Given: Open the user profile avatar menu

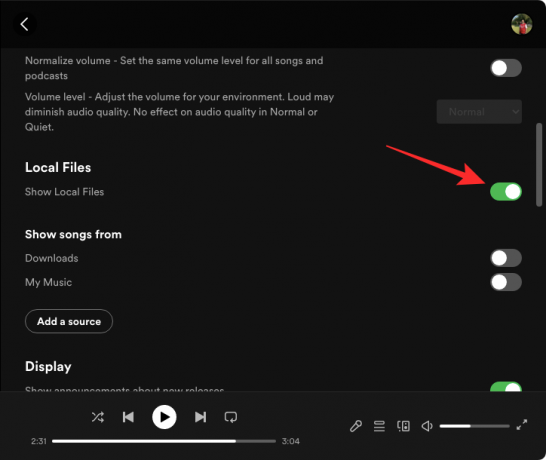Looking at the screenshot, I should click(x=521, y=24).
